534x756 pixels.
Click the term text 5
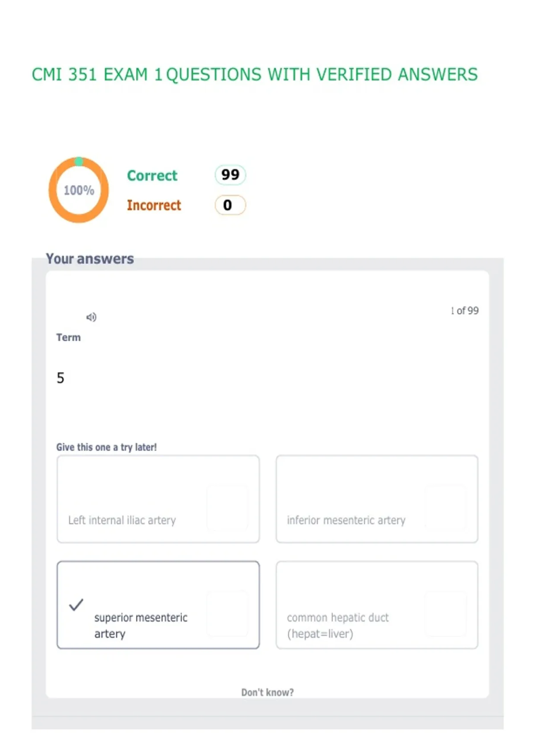(61, 378)
